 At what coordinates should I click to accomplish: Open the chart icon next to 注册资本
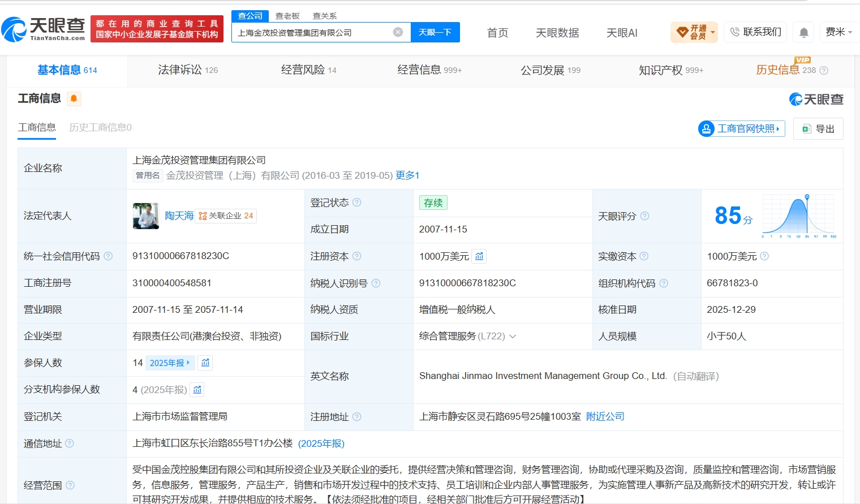coord(479,256)
